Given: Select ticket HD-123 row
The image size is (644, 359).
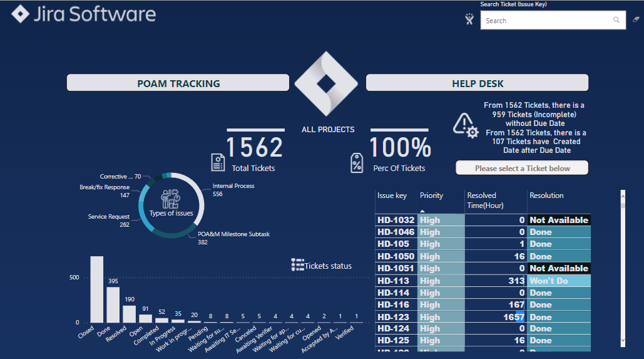Looking at the screenshot, I should (x=483, y=317).
